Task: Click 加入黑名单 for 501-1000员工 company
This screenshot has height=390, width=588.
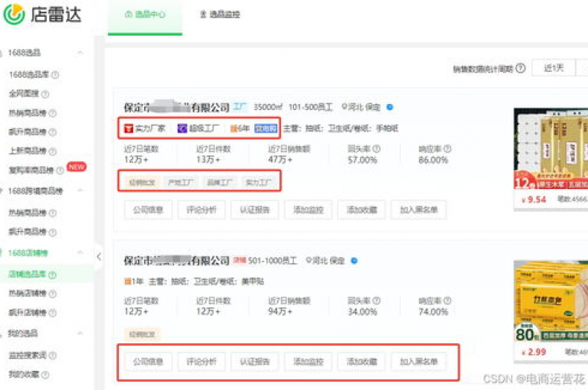Action: (419, 362)
